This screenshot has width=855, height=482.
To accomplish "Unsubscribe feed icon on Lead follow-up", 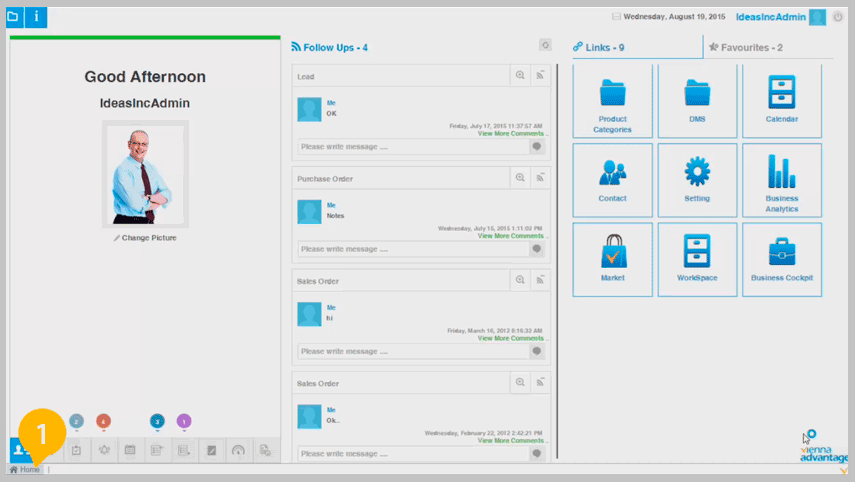I will pos(540,75).
